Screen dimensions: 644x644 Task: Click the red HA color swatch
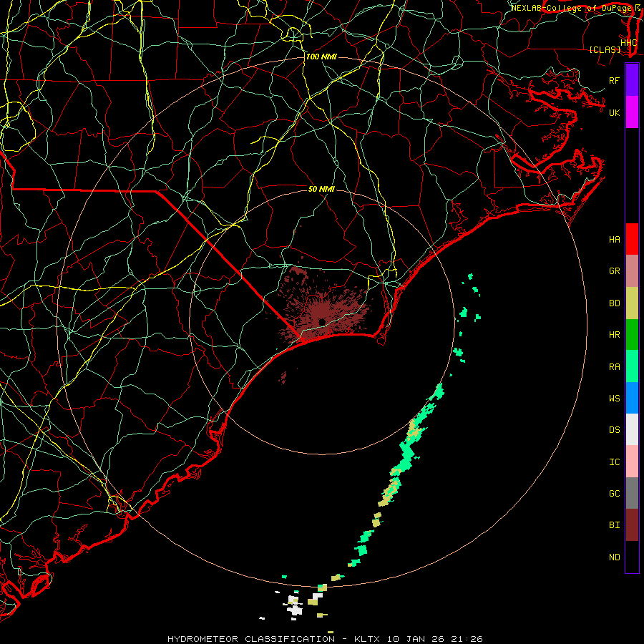pos(632,239)
